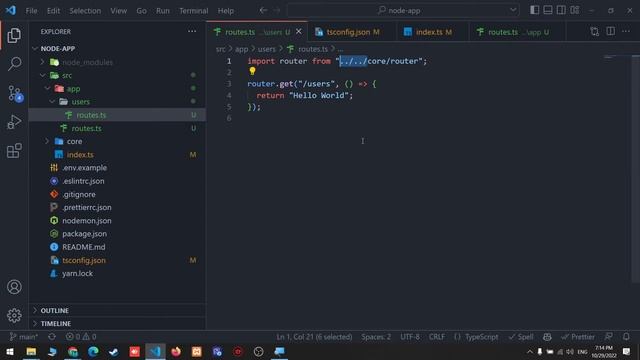Click the Go Forward arrow in title bar

pyautogui.click(x=277, y=10)
